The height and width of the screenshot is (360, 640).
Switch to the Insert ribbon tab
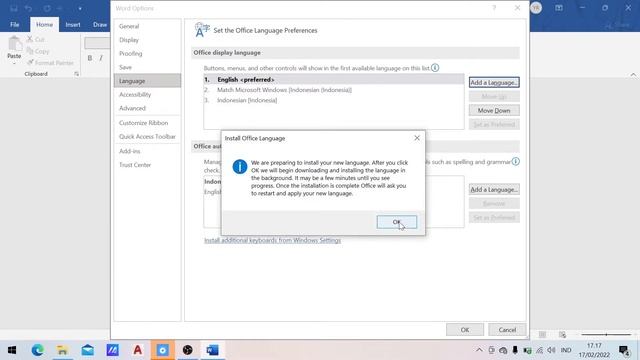(73, 24)
